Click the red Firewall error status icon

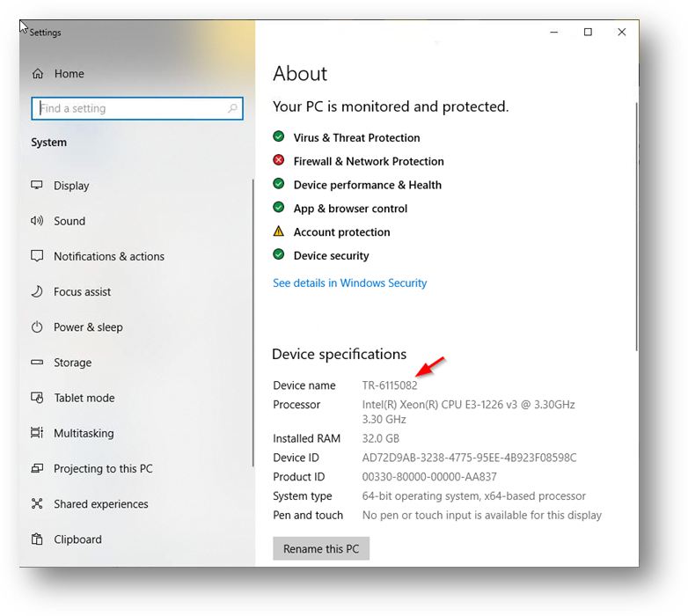pyautogui.click(x=279, y=161)
